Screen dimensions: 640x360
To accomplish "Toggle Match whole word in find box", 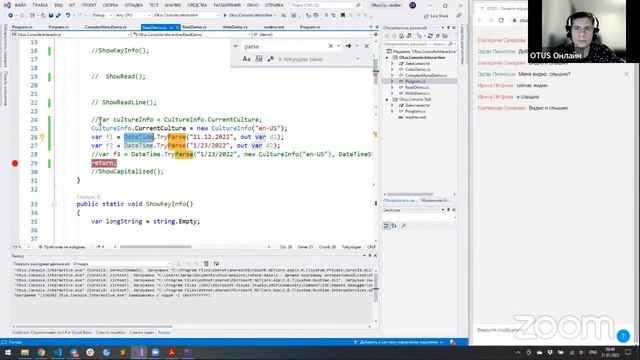I will click(x=259, y=59).
